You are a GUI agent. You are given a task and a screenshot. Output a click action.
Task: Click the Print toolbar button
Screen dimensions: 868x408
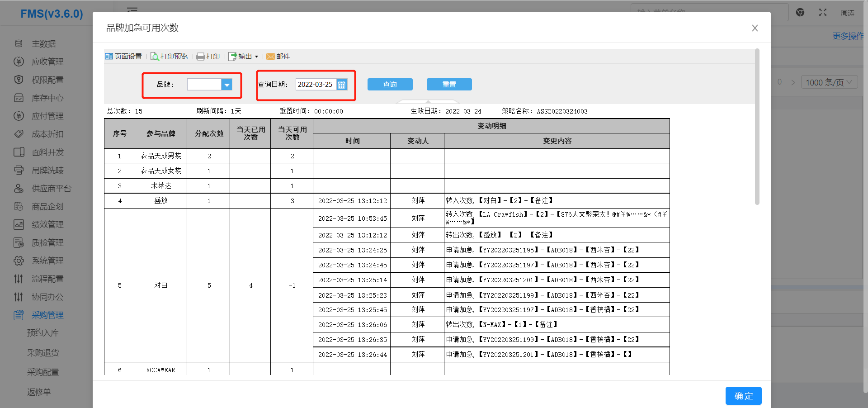click(x=208, y=57)
